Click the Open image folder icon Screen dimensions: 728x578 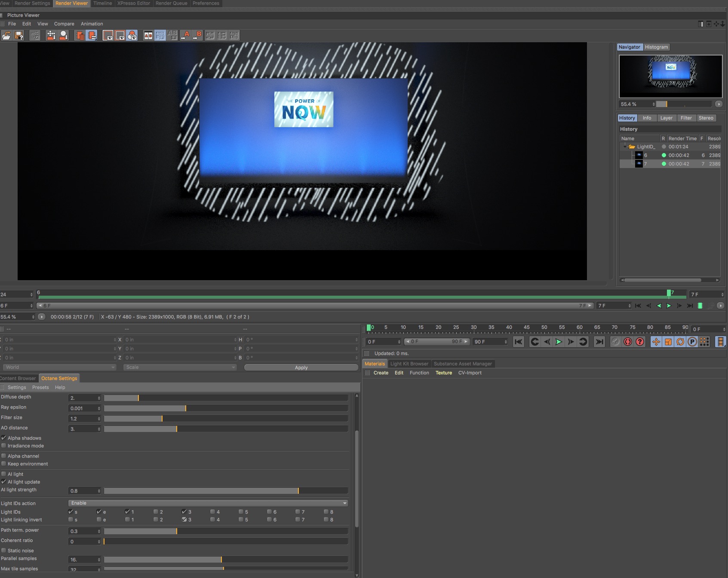[6, 36]
